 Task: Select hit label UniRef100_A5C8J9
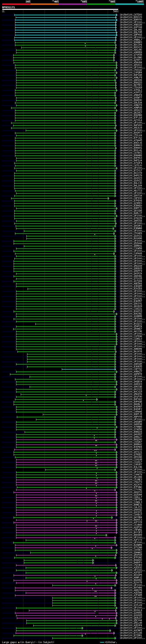[131, 128]
